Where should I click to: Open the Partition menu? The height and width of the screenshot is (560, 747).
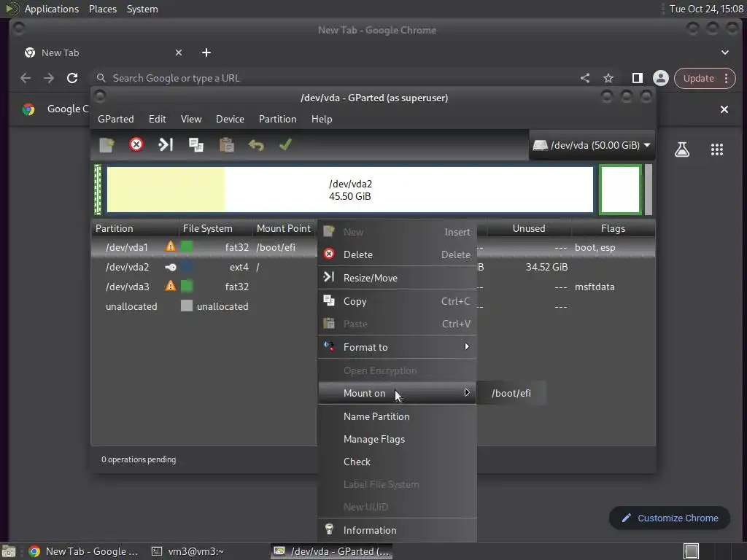coord(278,119)
